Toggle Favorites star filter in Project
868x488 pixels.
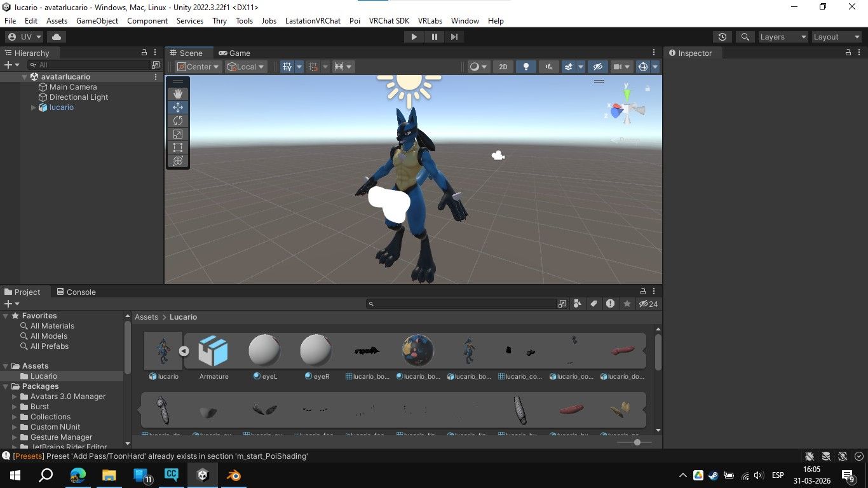pos(627,304)
